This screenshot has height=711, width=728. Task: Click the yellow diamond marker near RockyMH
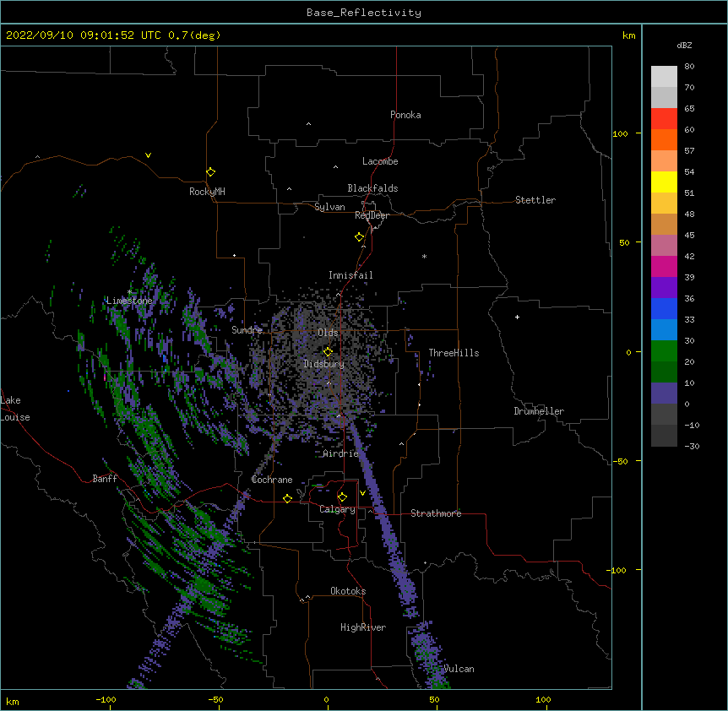click(x=210, y=172)
